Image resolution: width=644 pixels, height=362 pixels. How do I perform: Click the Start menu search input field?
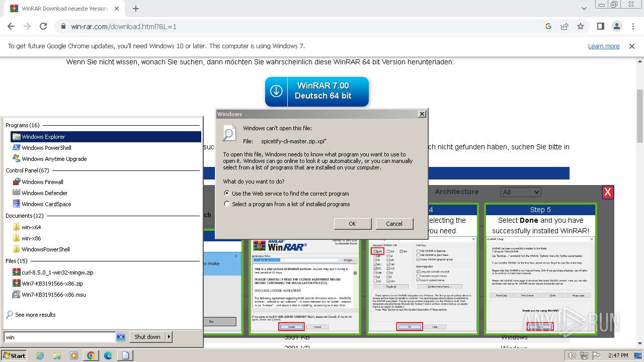click(x=60, y=337)
